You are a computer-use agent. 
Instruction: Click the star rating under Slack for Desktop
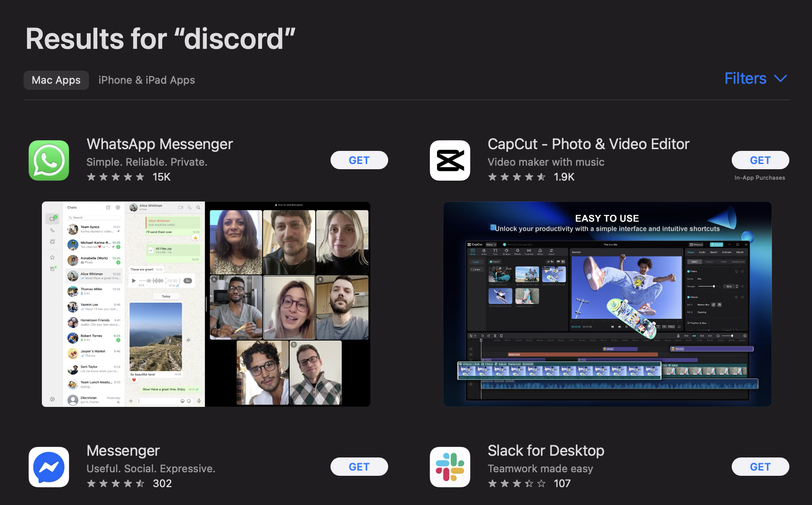pyautogui.click(x=517, y=484)
